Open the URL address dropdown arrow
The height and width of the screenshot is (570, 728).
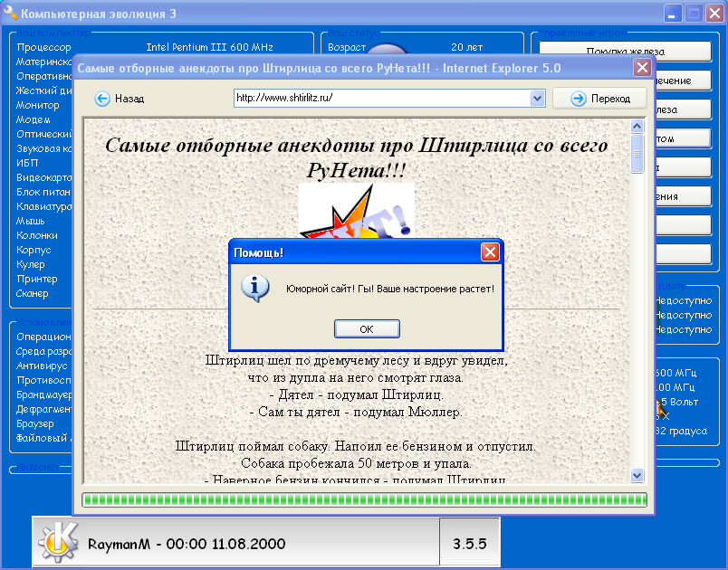(537, 99)
